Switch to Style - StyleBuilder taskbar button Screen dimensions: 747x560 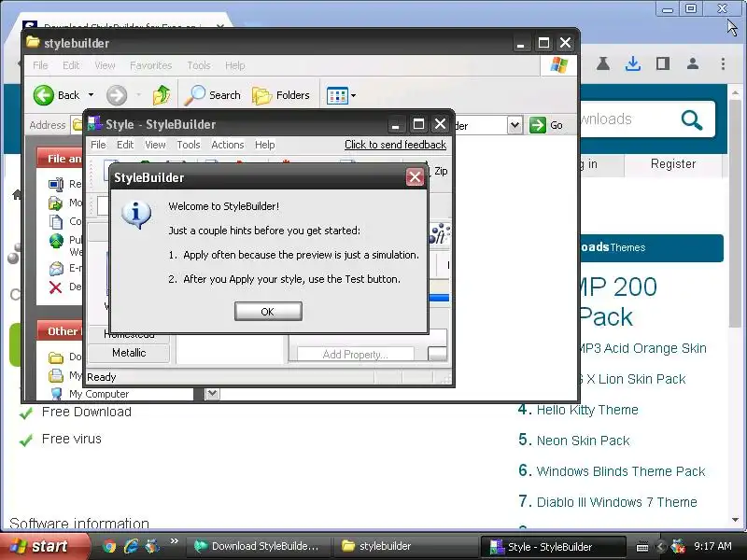[x=553, y=546]
